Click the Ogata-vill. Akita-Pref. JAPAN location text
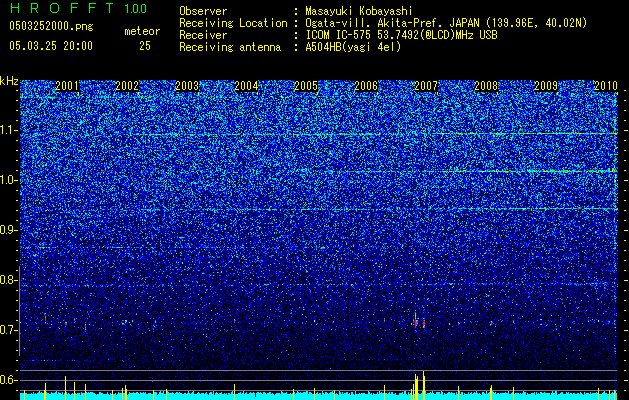This screenshot has width=629, height=400. click(446, 23)
